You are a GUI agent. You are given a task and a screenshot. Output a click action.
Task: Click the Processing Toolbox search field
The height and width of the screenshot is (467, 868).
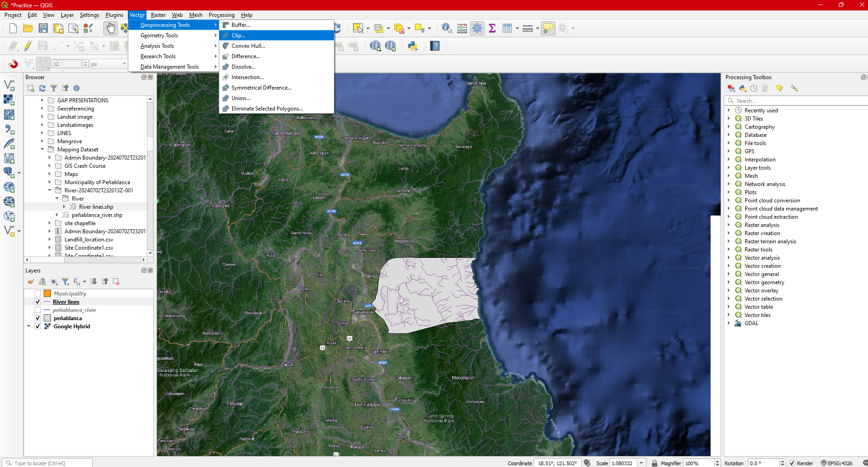point(796,101)
